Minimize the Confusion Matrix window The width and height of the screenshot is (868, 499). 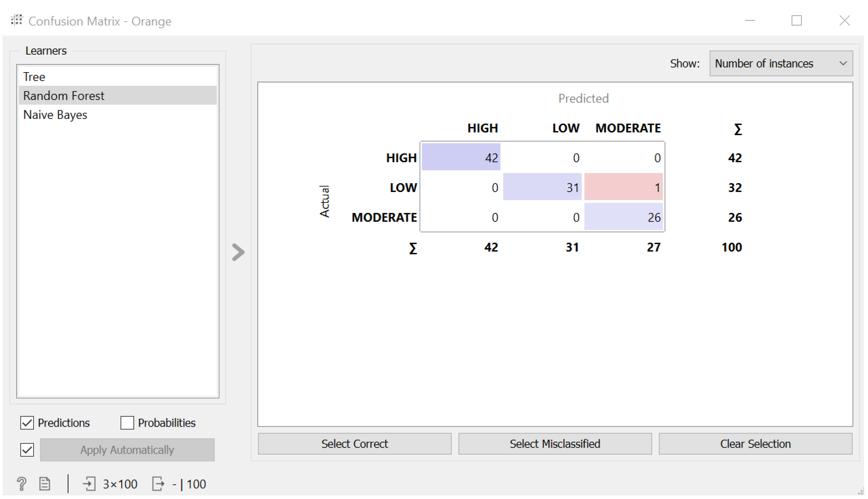click(749, 21)
